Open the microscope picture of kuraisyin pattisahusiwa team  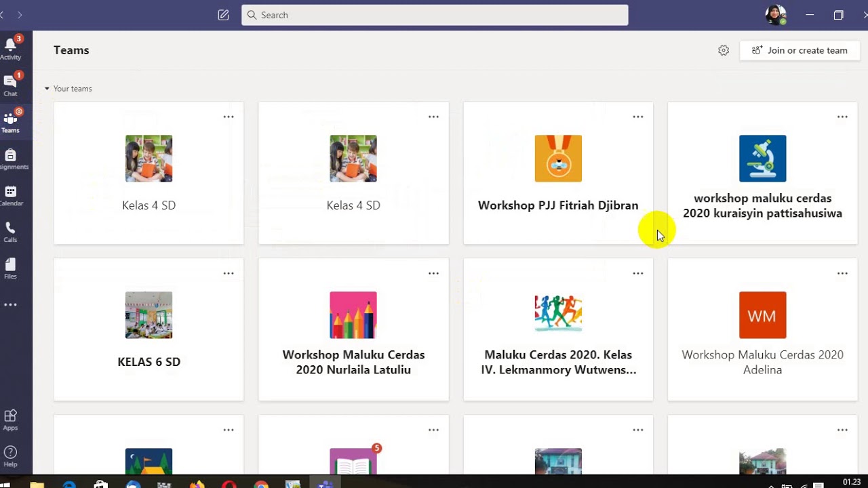tap(763, 159)
